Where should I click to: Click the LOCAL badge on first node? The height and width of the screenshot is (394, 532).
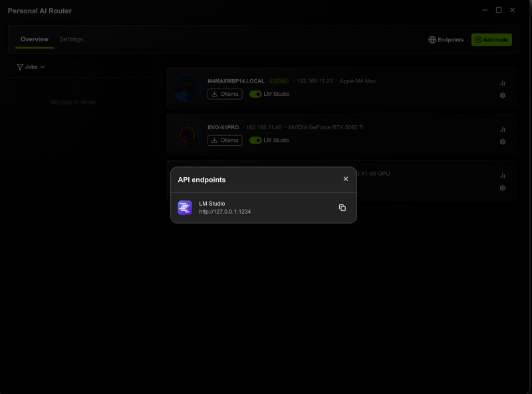(279, 81)
